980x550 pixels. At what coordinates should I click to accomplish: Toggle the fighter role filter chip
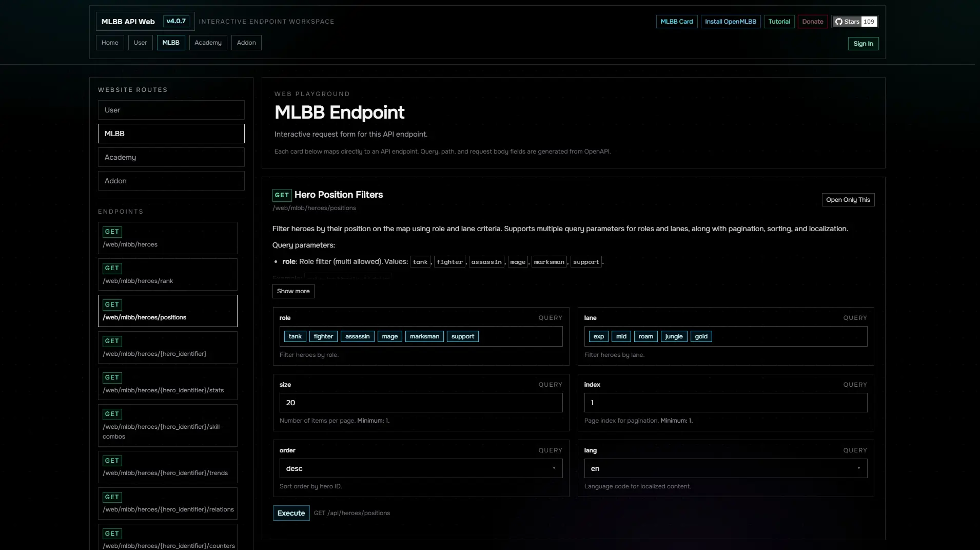click(323, 336)
